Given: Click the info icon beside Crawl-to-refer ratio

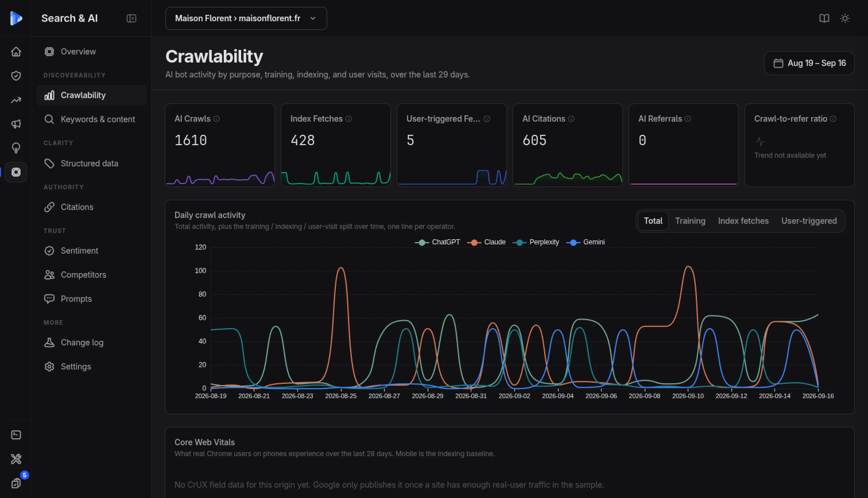Looking at the screenshot, I should click(x=834, y=119).
